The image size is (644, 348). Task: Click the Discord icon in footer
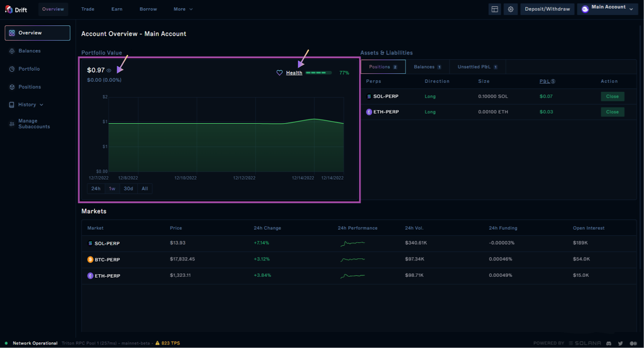coord(609,343)
